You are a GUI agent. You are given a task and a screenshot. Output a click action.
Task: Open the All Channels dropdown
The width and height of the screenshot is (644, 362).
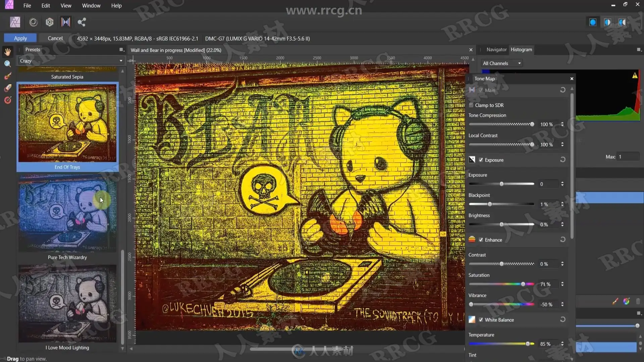pyautogui.click(x=502, y=63)
